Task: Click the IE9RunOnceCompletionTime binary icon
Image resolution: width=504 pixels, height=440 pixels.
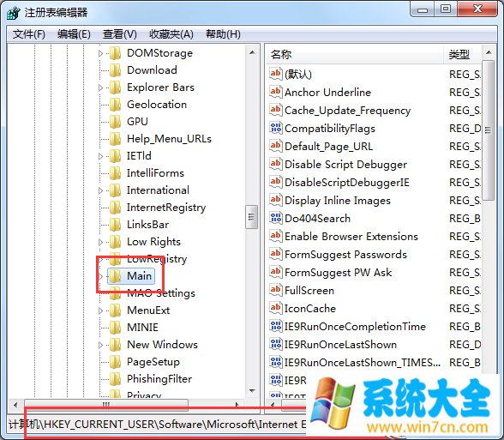Action: 276,326
